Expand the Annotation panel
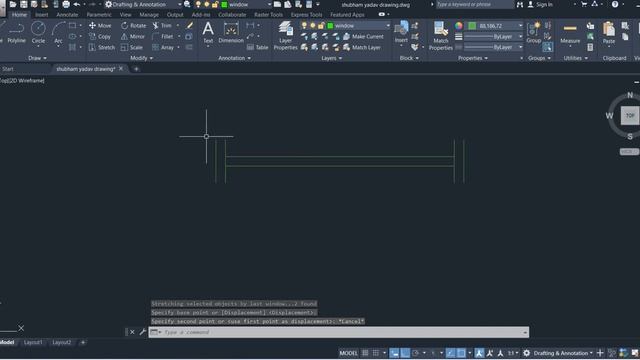640x360 pixels. tap(234, 58)
